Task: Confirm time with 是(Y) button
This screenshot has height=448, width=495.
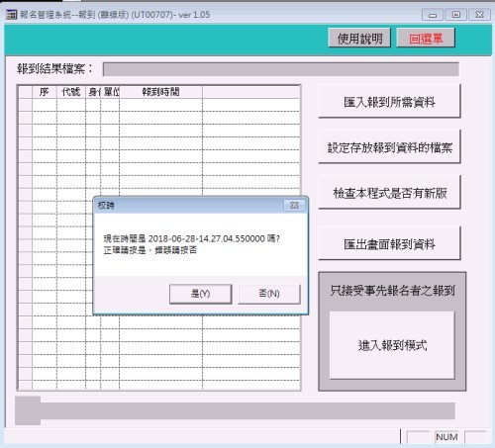Action: pos(200,294)
